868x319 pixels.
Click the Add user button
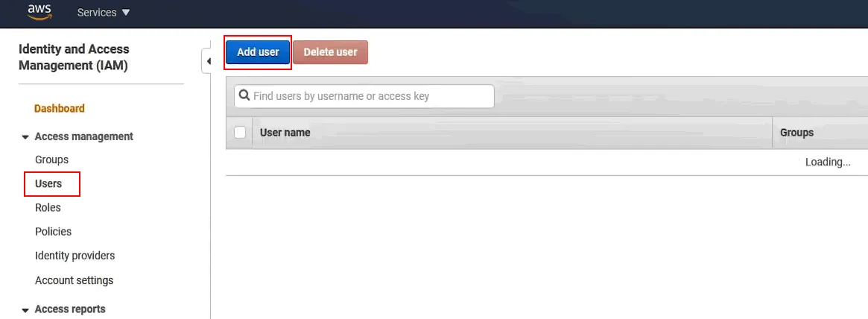tap(258, 53)
